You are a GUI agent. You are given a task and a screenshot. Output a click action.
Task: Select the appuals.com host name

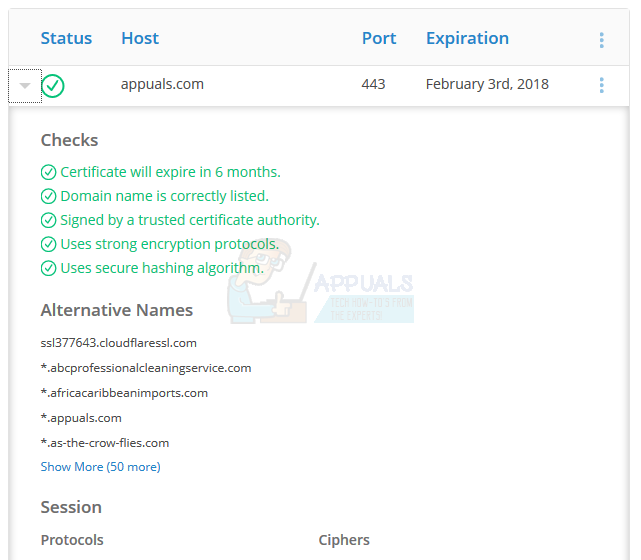tap(162, 85)
